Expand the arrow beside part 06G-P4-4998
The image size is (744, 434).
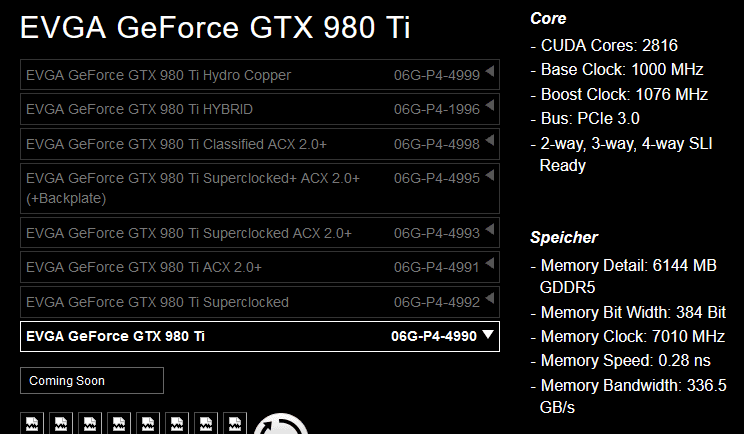pyautogui.click(x=489, y=144)
